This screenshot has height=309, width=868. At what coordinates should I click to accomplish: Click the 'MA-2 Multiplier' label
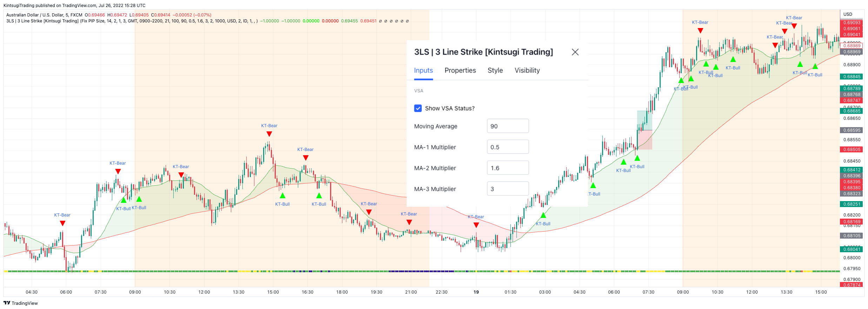(x=435, y=168)
